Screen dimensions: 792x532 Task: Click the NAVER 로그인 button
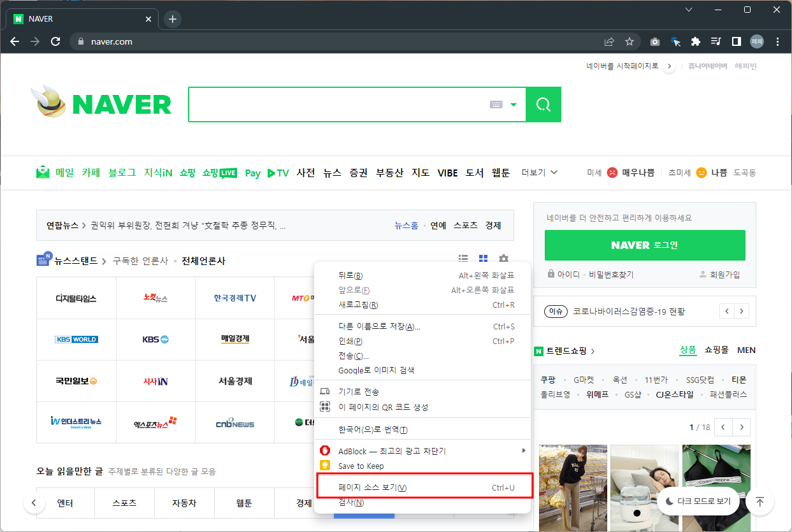644,245
